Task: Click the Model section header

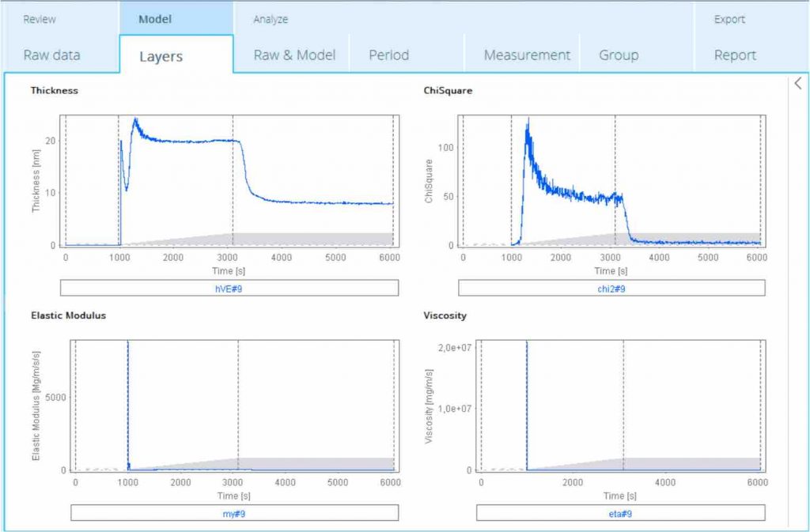Action: (x=155, y=19)
